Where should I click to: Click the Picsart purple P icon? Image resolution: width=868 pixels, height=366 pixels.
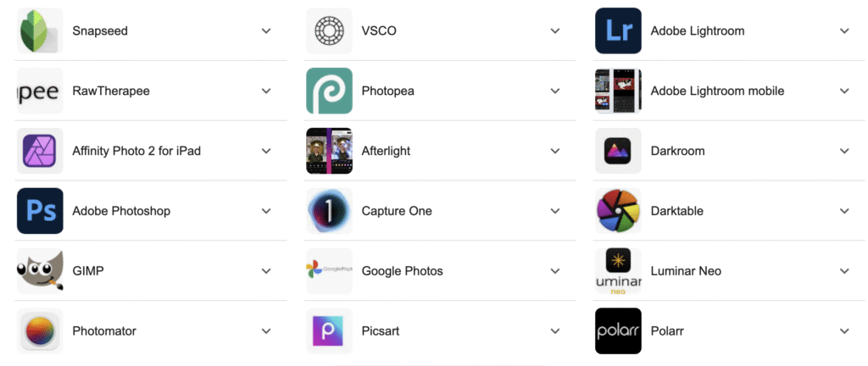click(329, 331)
